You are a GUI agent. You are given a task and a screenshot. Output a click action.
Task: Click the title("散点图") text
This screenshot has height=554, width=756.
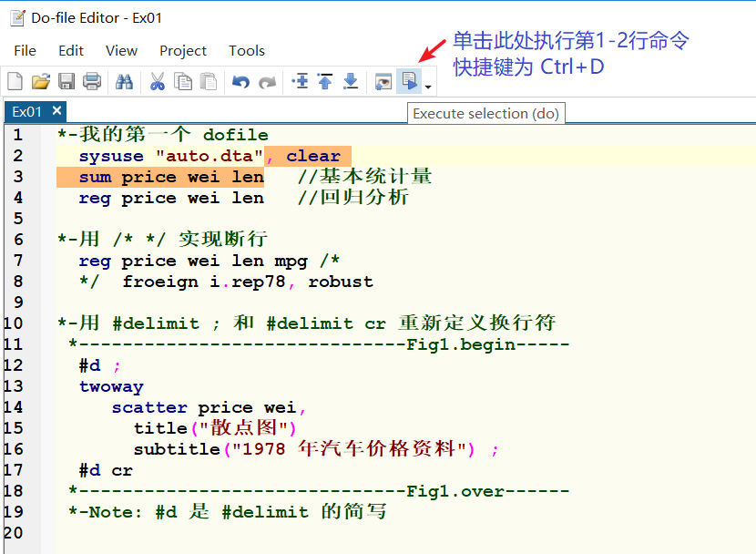click(x=215, y=427)
